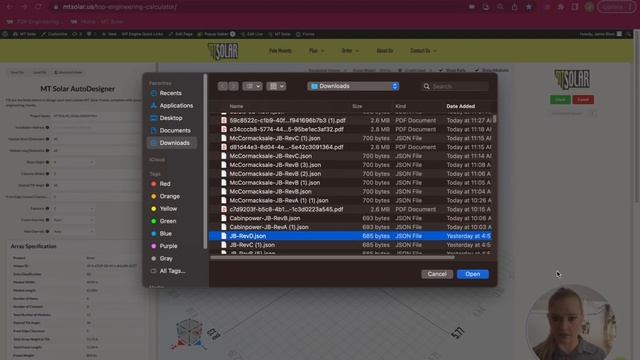The width and height of the screenshot is (640, 360).
Task: Expand the Contact Us menu on website
Action: (x=423, y=51)
